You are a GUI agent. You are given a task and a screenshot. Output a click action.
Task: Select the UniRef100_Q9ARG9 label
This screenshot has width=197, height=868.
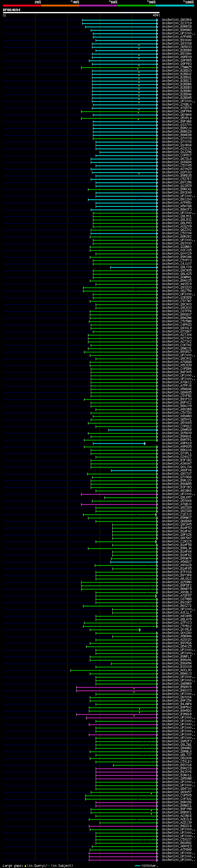pos(176,430)
